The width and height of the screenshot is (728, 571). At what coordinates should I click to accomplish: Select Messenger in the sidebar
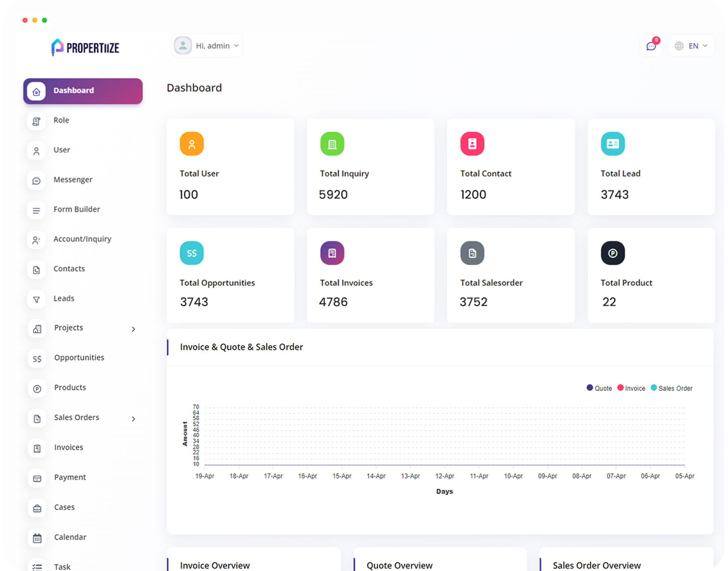pos(73,180)
